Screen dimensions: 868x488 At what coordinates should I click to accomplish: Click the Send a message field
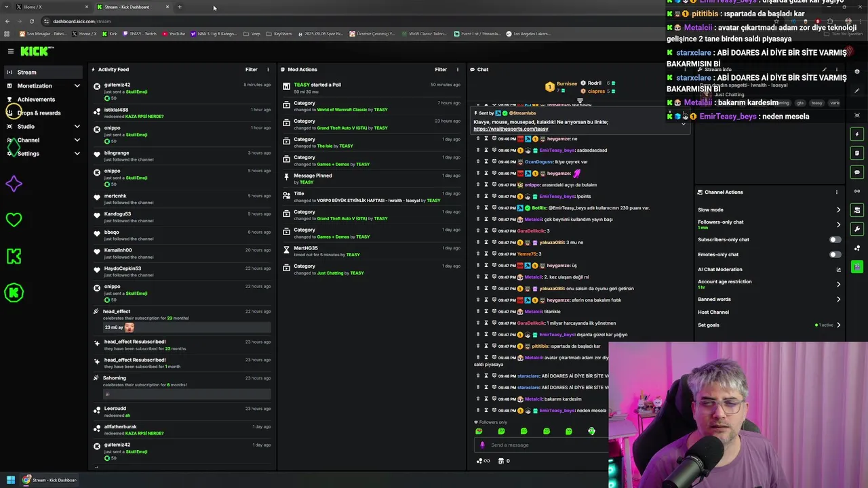(540, 445)
